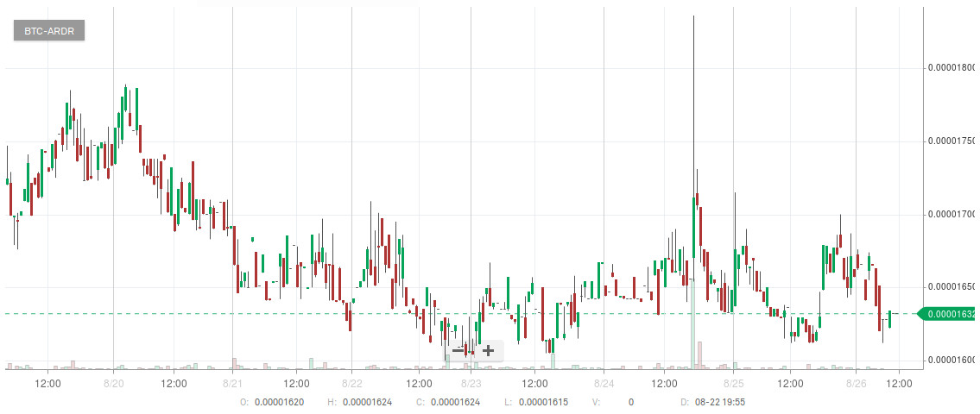Select the low value 0.00001615
980x414 pixels.
(543, 403)
